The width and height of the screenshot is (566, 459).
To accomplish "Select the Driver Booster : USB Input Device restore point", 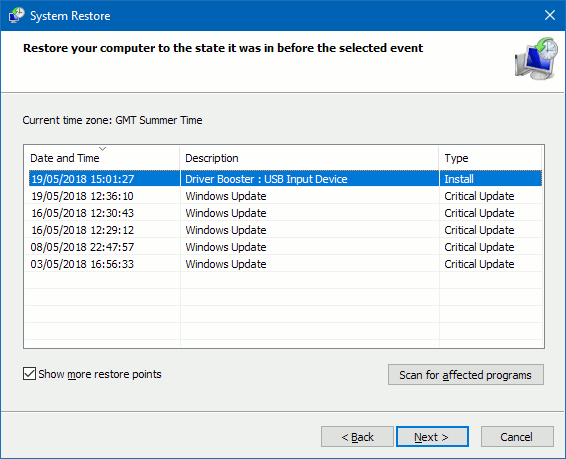I will (285, 179).
